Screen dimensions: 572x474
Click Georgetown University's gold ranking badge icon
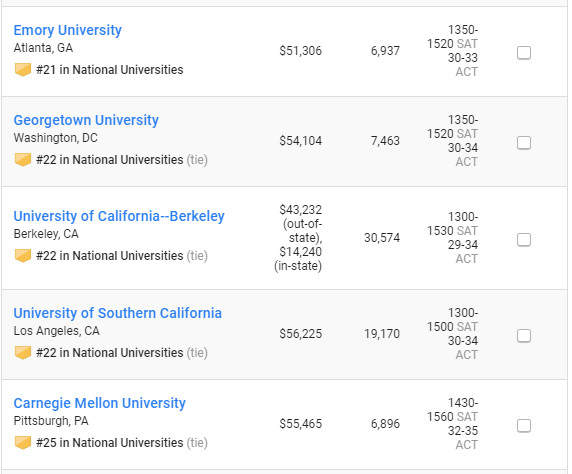(23, 159)
